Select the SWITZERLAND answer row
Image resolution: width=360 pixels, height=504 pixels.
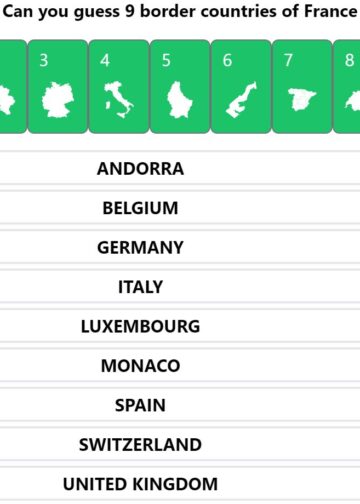(x=180, y=444)
